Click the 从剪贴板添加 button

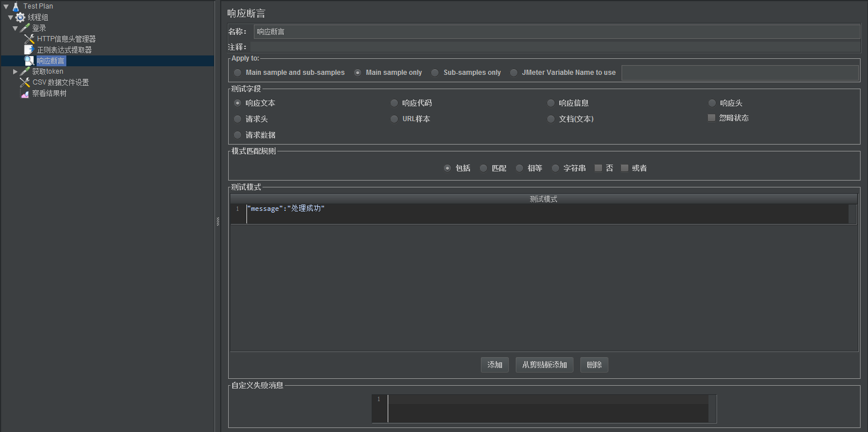(544, 365)
